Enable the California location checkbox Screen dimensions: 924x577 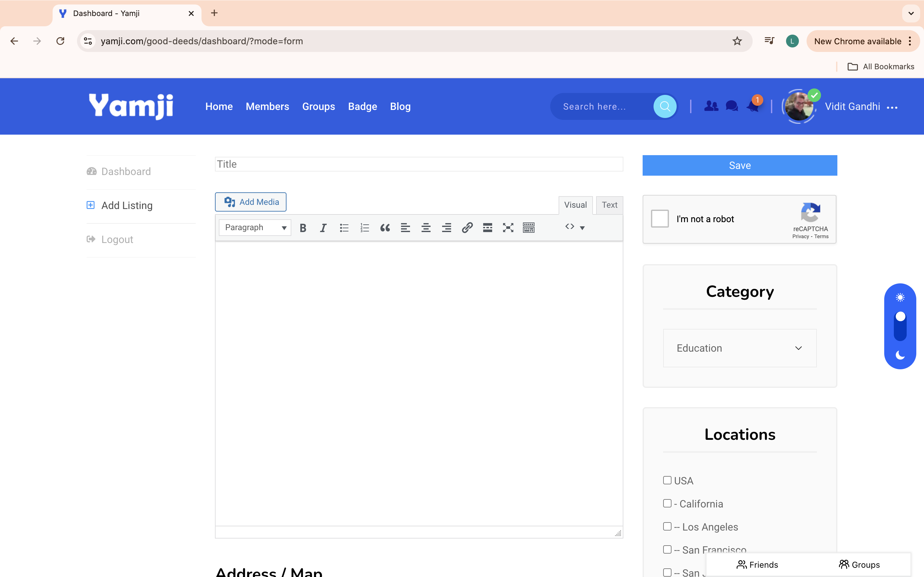(x=667, y=503)
